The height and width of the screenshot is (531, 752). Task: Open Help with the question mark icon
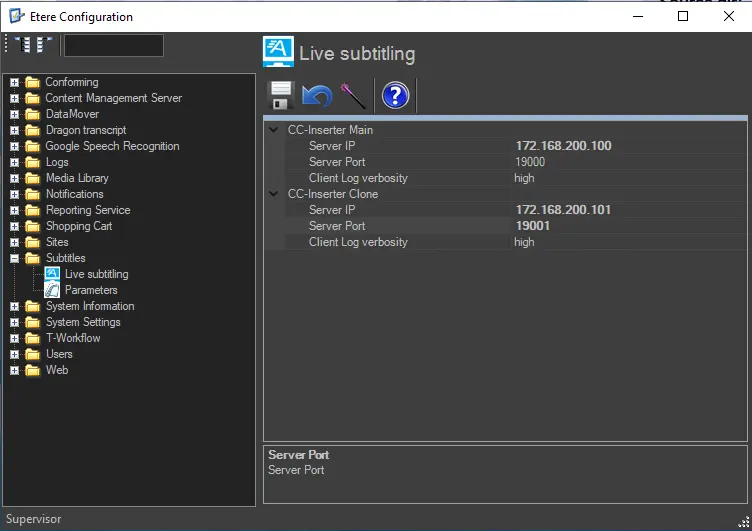pos(396,96)
